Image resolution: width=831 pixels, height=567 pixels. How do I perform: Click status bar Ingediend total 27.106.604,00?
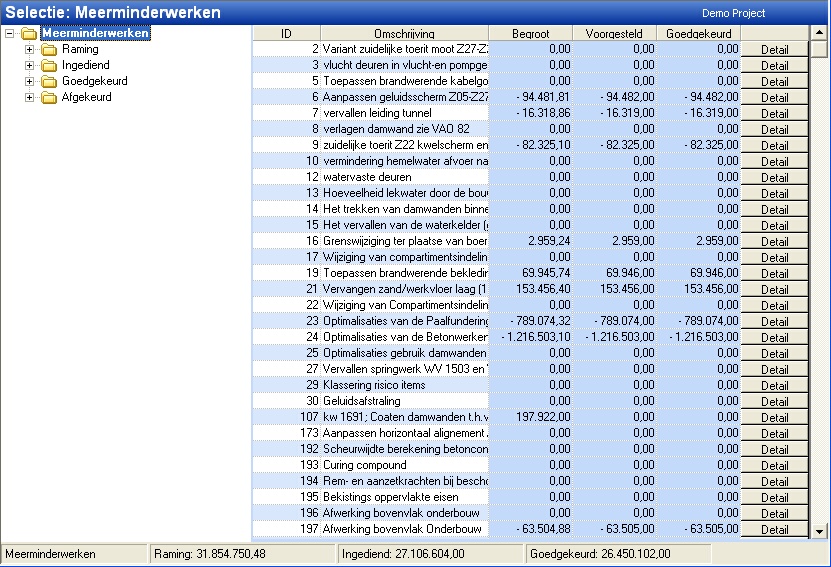[x=431, y=554]
